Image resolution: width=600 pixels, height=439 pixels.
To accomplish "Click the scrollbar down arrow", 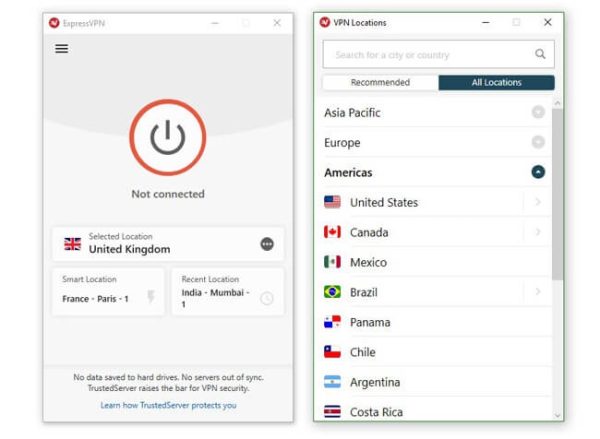I will (x=557, y=415).
